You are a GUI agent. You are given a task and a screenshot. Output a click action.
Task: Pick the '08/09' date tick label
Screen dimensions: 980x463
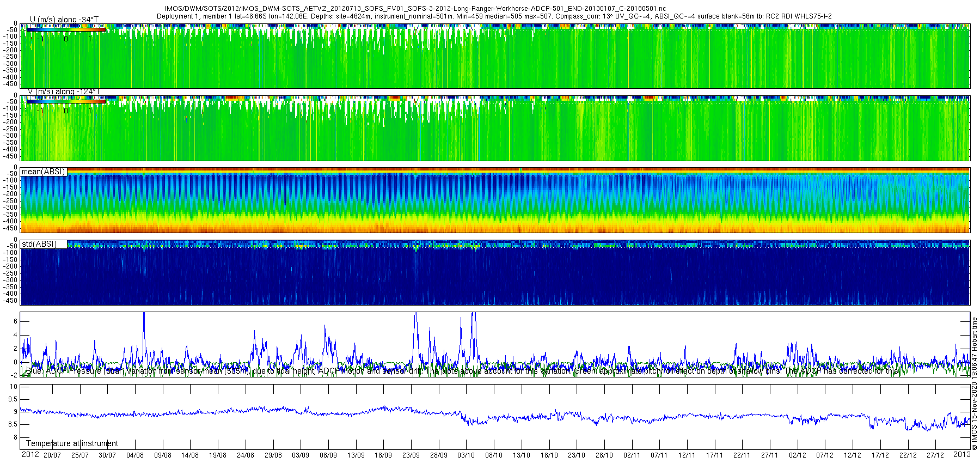(x=328, y=455)
